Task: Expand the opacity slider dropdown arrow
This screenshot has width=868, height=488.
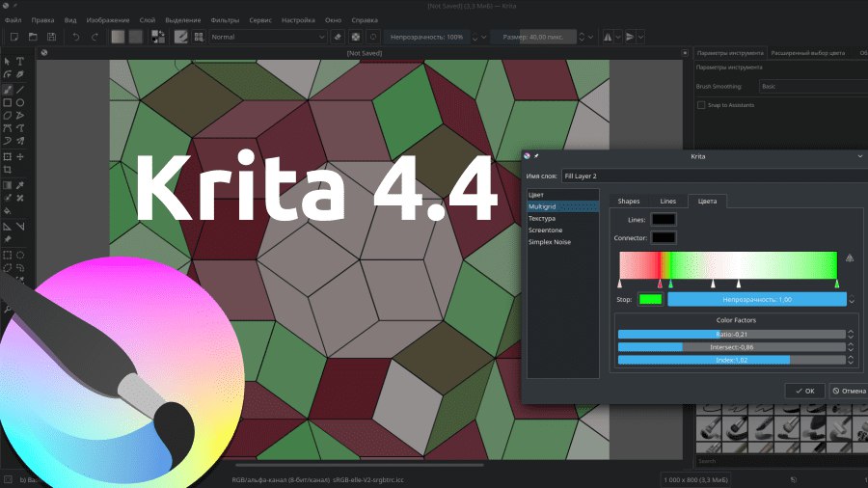Action: (x=484, y=37)
